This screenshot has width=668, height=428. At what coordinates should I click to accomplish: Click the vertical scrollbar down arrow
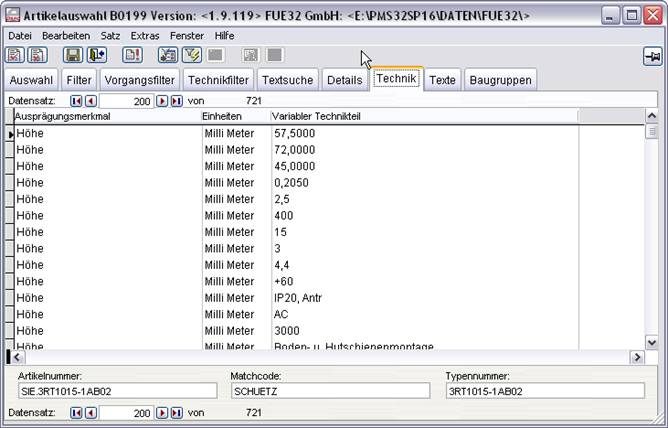(652, 341)
